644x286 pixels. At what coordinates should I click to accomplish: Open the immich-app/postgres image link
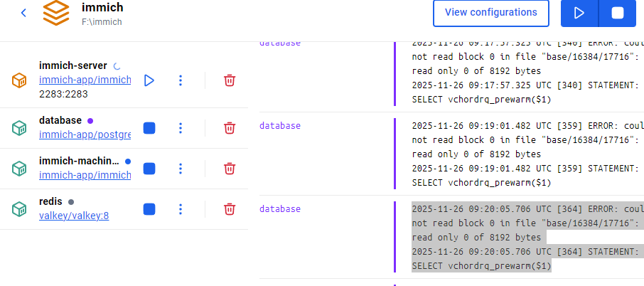tap(85, 134)
